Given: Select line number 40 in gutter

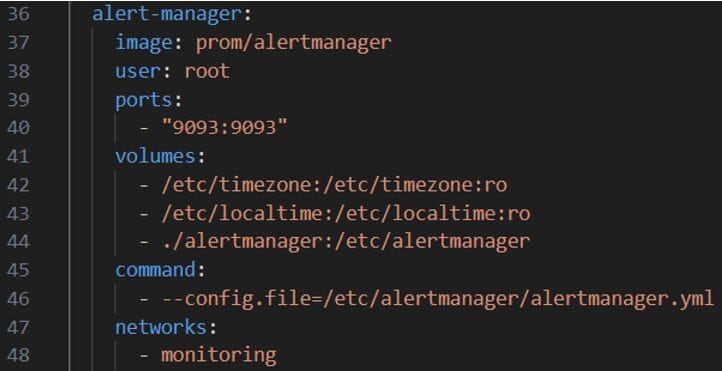Looking at the screenshot, I should pyautogui.click(x=18, y=128).
